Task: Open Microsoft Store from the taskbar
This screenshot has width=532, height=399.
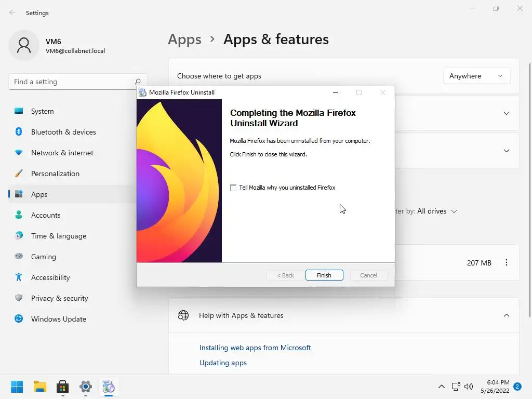Action: click(62, 387)
